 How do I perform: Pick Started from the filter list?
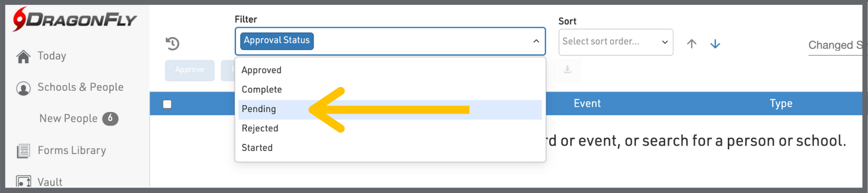click(x=257, y=148)
